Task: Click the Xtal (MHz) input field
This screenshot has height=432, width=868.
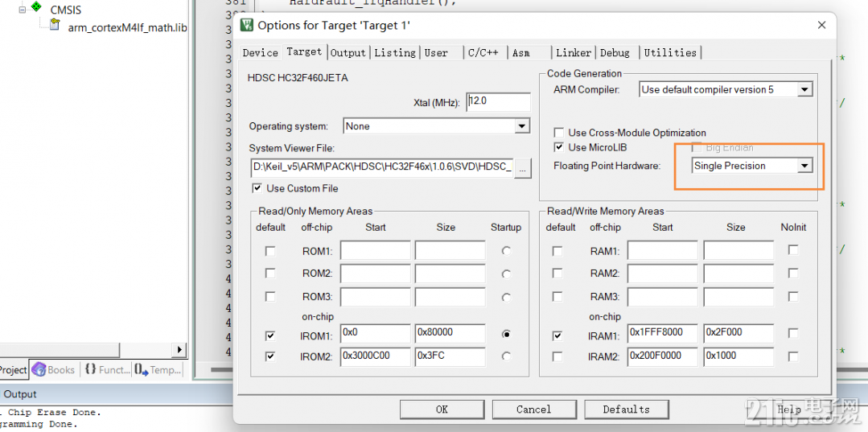Action: coord(498,102)
